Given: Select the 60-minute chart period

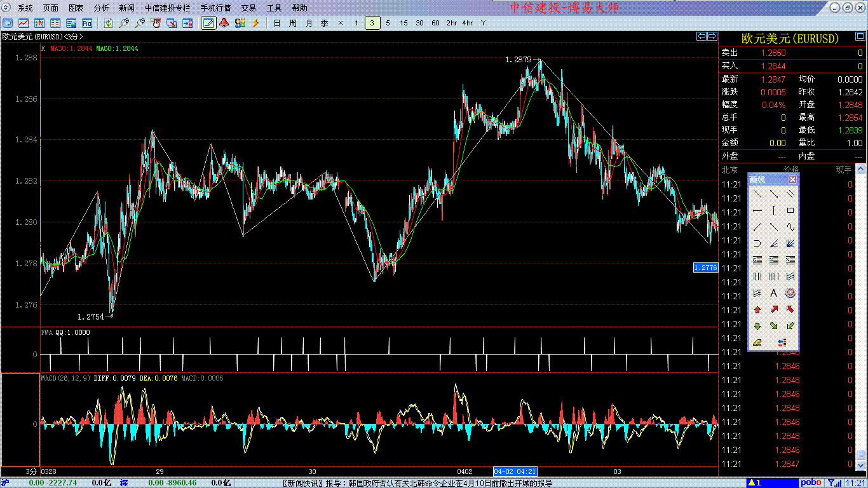Looking at the screenshot, I should (x=435, y=23).
